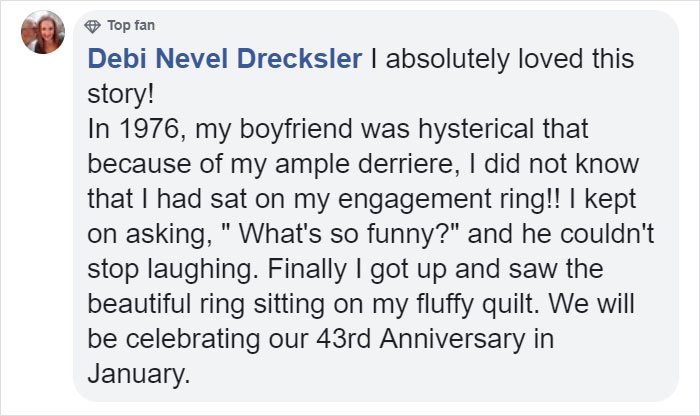Screen dimensions: 700x416
Task: Click the Top fan diamond badge icon
Action: [x=92, y=26]
